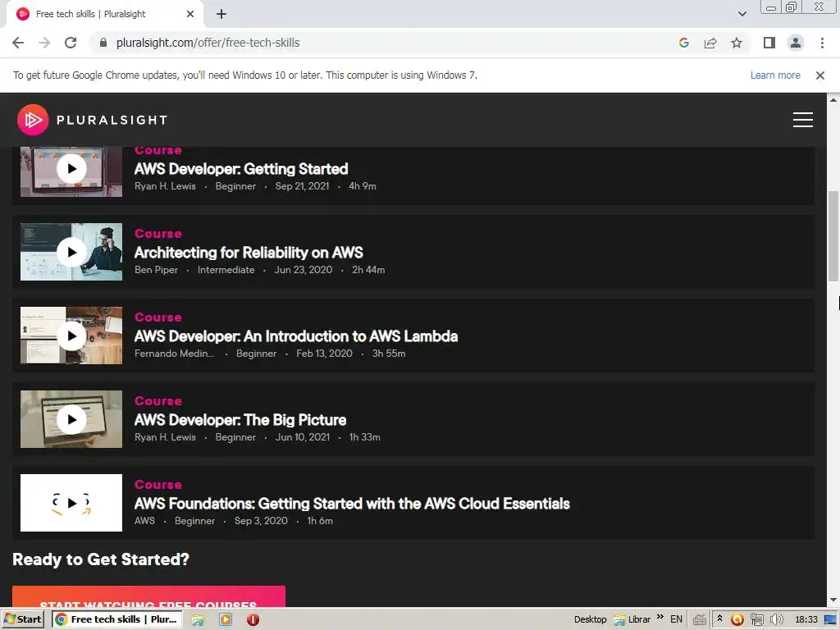Play AWS Cloud Essentials video thumbnail
This screenshot has width=840, height=630.
[71, 503]
